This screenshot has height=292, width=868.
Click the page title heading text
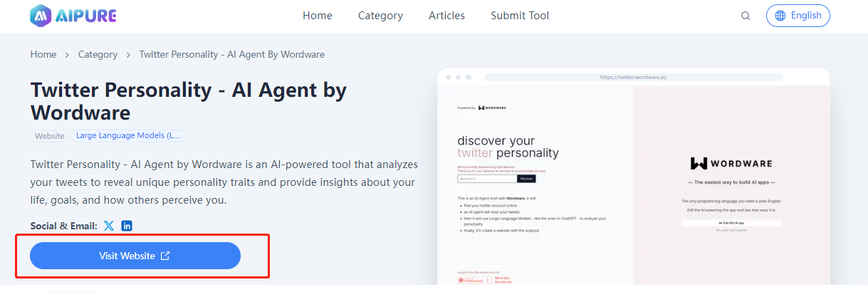point(189,101)
